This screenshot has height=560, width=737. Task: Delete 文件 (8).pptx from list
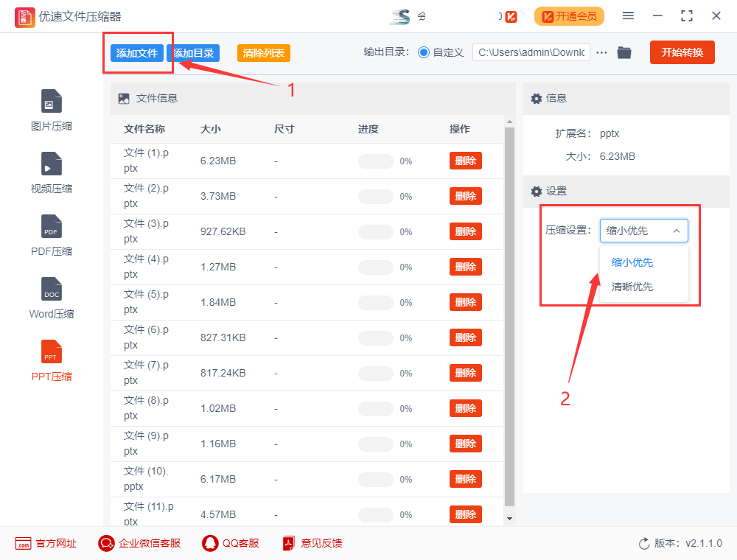[x=465, y=408]
